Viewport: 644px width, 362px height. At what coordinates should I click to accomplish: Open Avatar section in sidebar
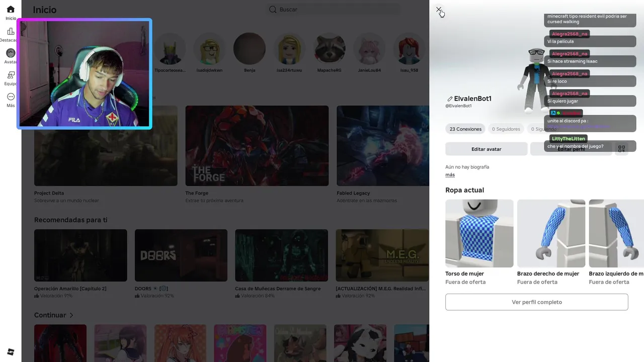point(11,56)
